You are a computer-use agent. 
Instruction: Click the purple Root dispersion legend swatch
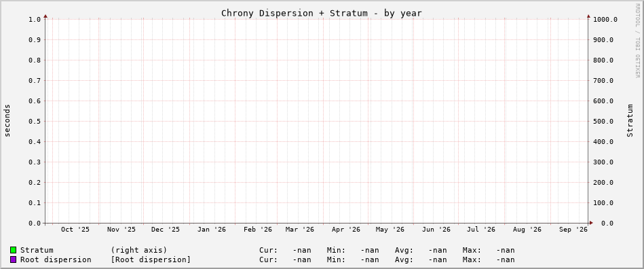13,259
